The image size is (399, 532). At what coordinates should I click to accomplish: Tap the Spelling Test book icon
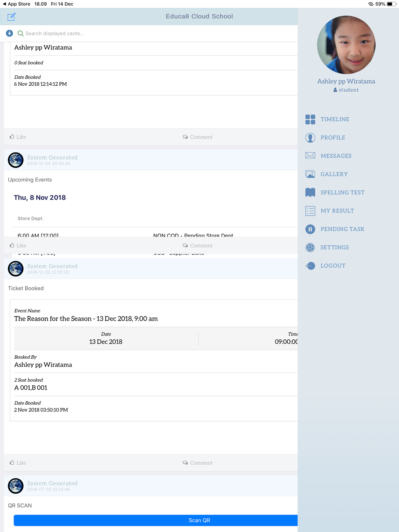click(310, 193)
